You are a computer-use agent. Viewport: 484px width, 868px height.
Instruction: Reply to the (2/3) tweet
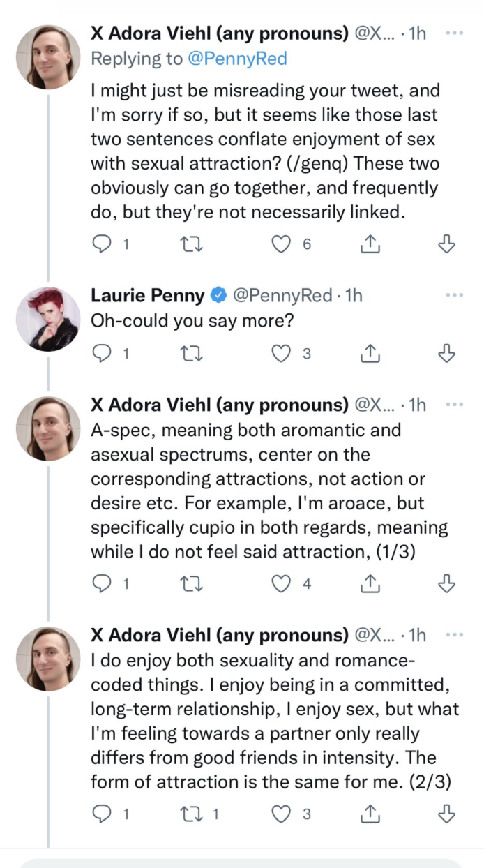click(x=103, y=814)
